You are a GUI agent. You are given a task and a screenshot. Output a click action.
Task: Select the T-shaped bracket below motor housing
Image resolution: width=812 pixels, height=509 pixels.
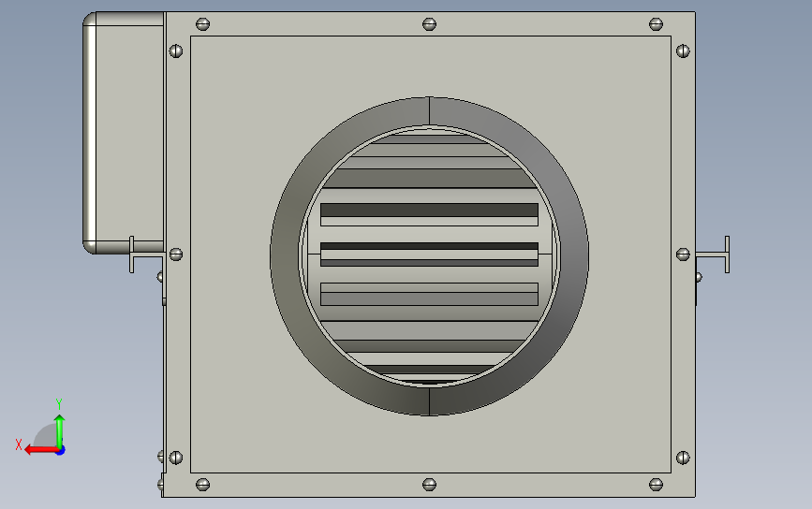(146, 254)
